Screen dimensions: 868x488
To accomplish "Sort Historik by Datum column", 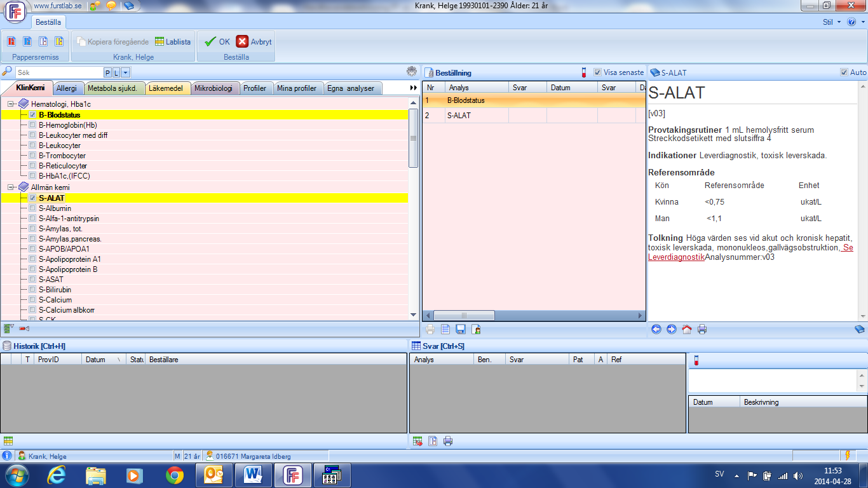I will pyautogui.click(x=104, y=360).
